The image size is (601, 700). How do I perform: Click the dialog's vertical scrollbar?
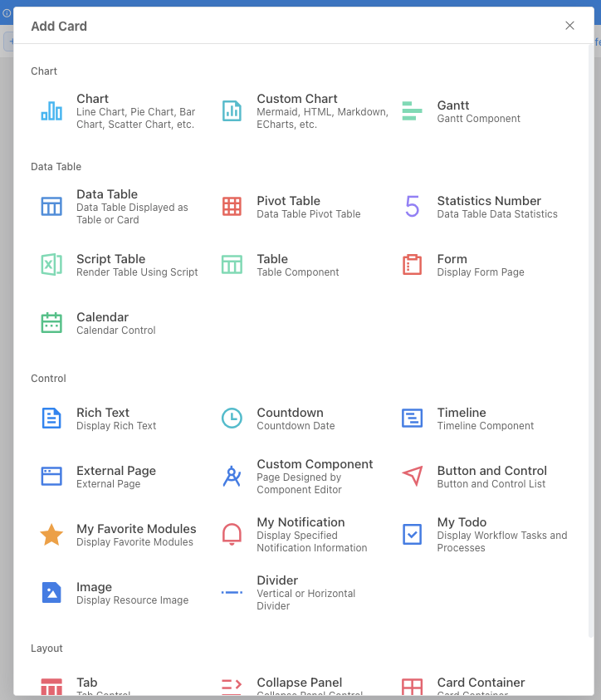pos(591,332)
